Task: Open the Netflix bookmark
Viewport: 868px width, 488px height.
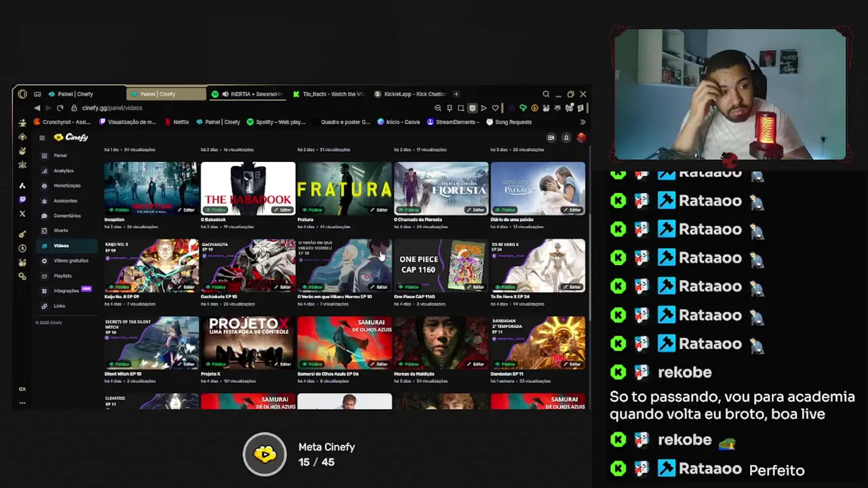Action: (x=178, y=122)
